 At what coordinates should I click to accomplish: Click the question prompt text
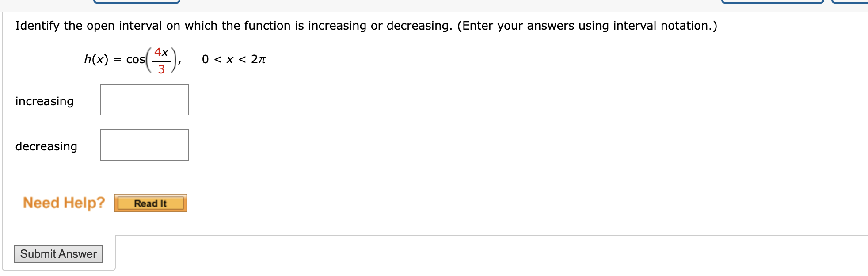click(321, 25)
